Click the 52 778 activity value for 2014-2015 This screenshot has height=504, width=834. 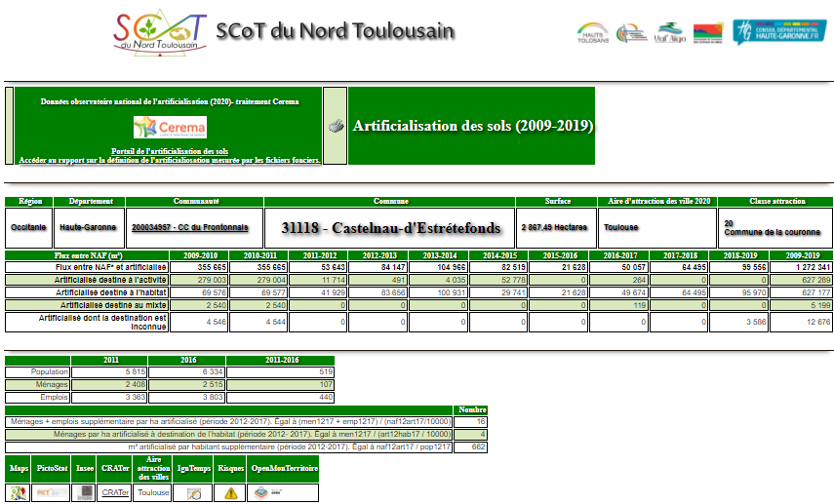coord(499,280)
